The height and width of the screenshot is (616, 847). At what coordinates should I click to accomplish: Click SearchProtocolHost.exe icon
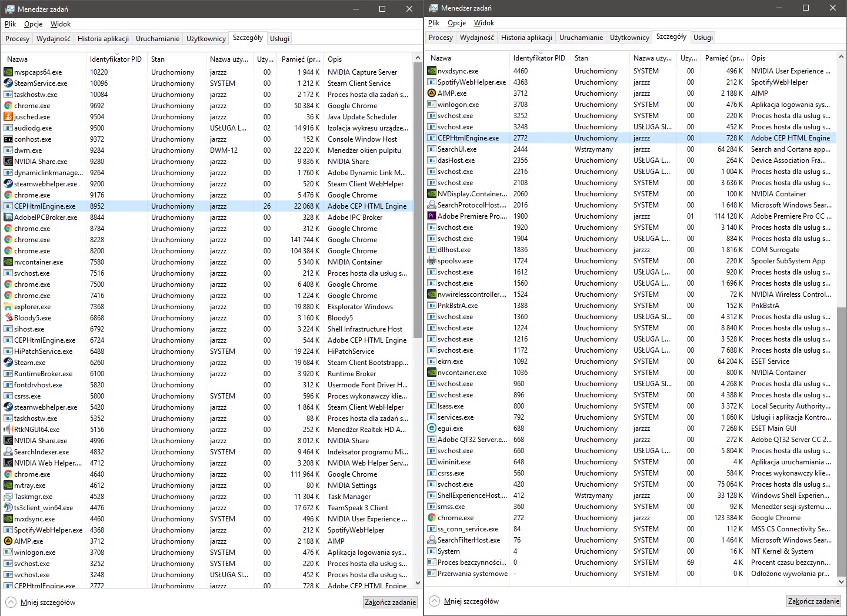(432, 205)
